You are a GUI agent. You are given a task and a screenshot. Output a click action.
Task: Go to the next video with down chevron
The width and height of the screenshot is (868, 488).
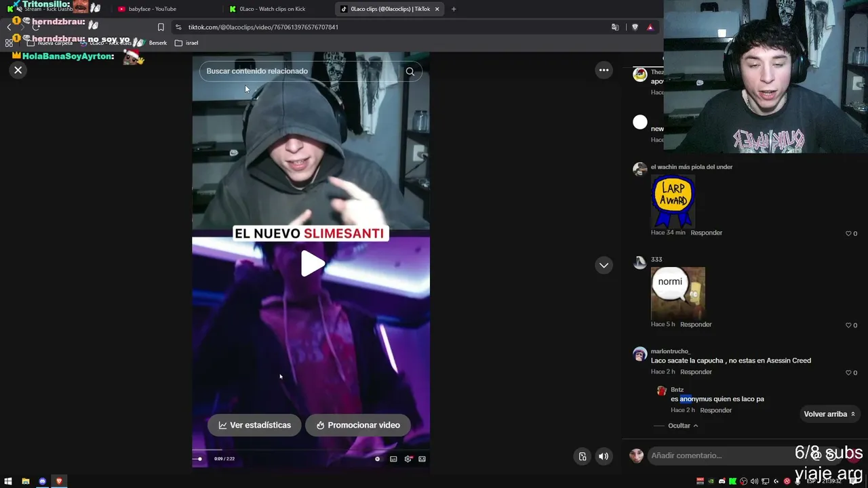click(604, 265)
